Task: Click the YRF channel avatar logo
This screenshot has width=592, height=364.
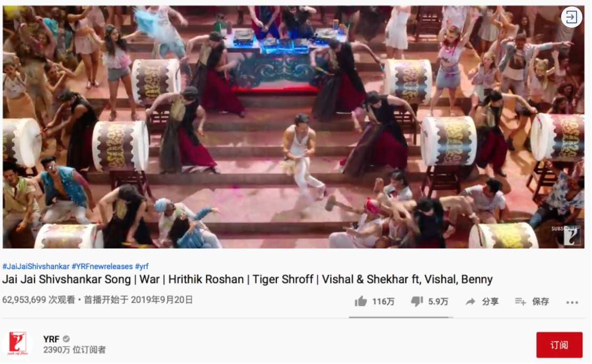Action: pos(18,344)
